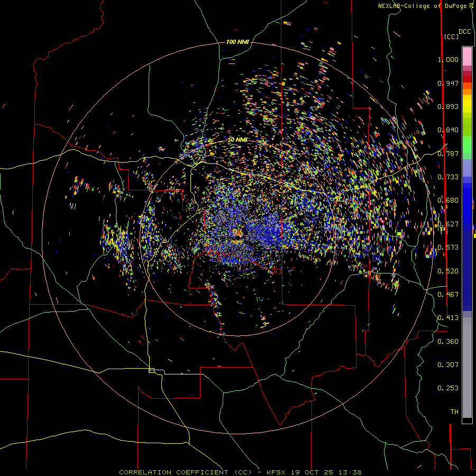Image resolution: width=476 pixels, height=476 pixels.
Task: Select the "[CC]" legend unit label
Action: (451, 36)
